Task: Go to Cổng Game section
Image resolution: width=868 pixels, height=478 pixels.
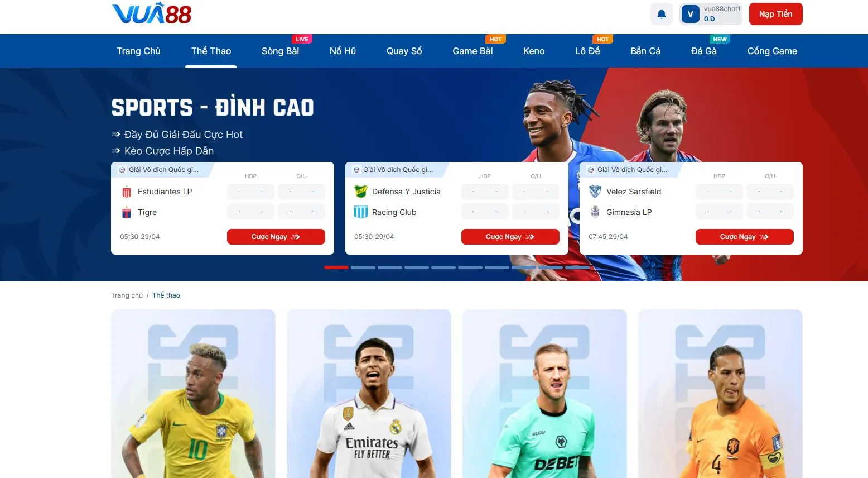Action: [772, 51]
